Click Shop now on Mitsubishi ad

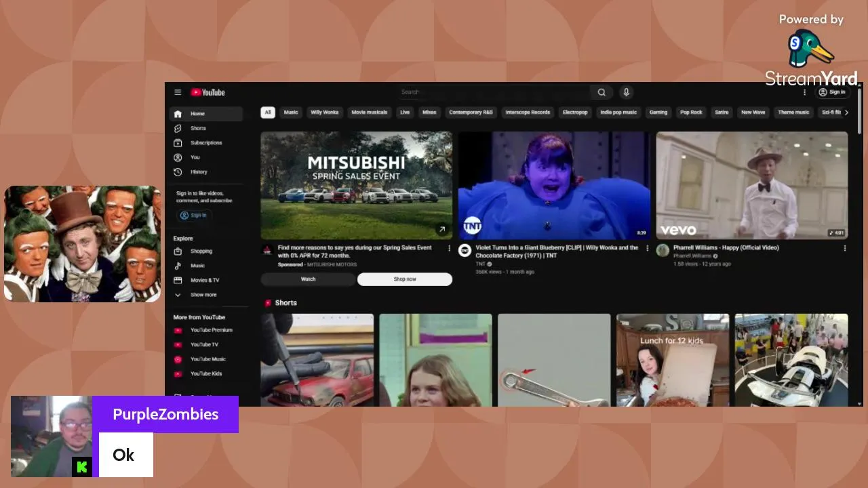tap(405, 279)
